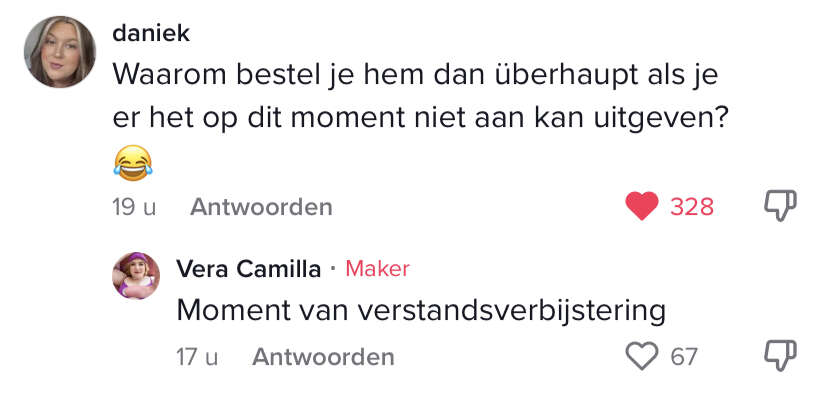Screen dimensions: 828x406
Task: Click the daniek username
Action: pos(151,34)
